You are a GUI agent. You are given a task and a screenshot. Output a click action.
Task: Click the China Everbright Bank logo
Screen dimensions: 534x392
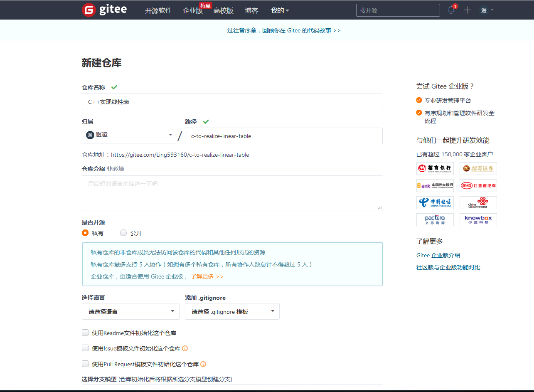[435, 185]
